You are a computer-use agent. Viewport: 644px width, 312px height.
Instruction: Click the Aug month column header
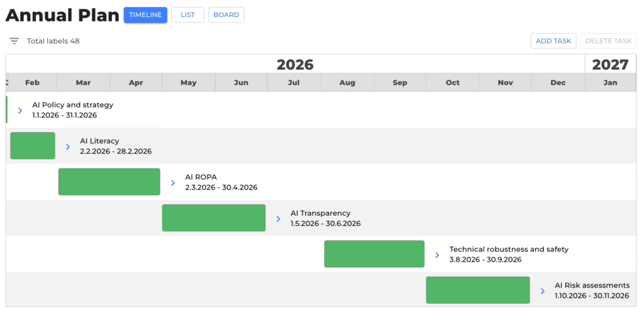click(x=347, y=82)
